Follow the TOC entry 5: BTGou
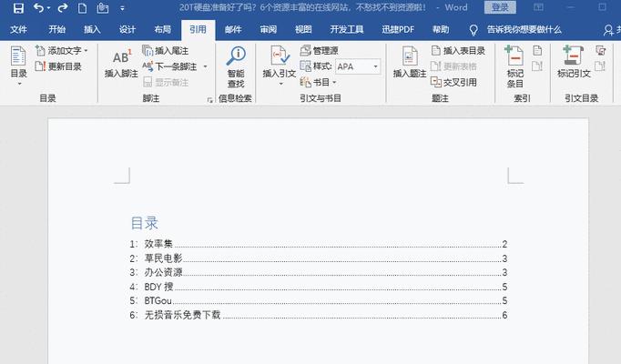Image resolution: width=621 pixels, height=364 pixels. [319, 300]
